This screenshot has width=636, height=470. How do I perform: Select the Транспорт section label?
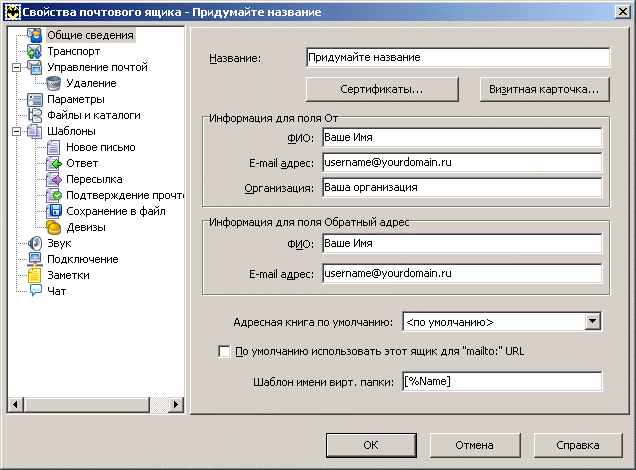[73, 52]
